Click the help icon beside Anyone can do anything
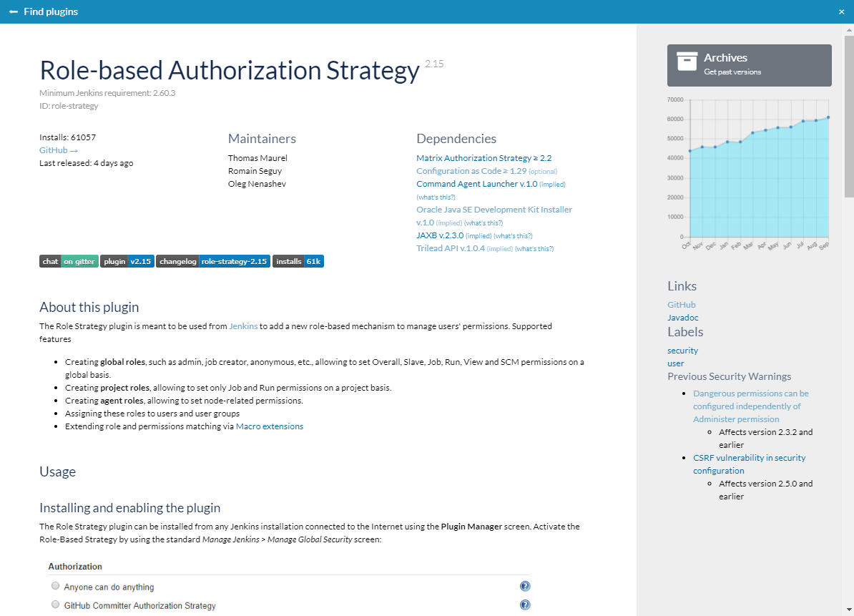 pos(525,585)
